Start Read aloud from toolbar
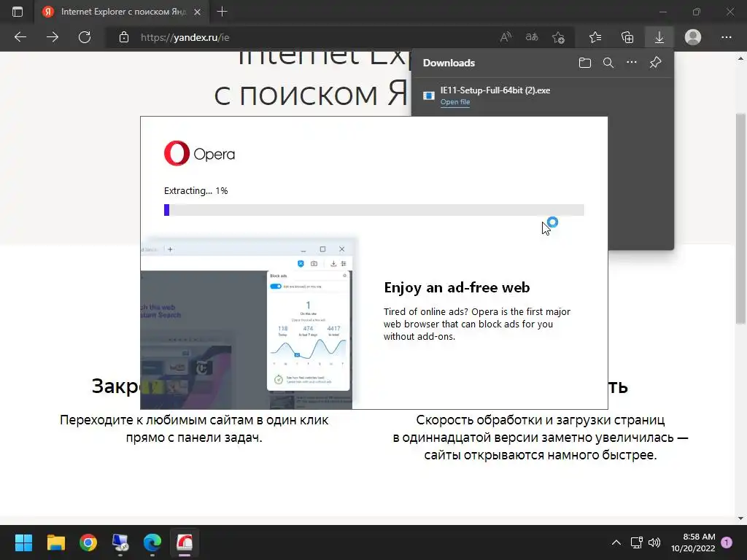The height and width of the screenshot is (560, 747). pyautogui.click(x=506, y=37)
